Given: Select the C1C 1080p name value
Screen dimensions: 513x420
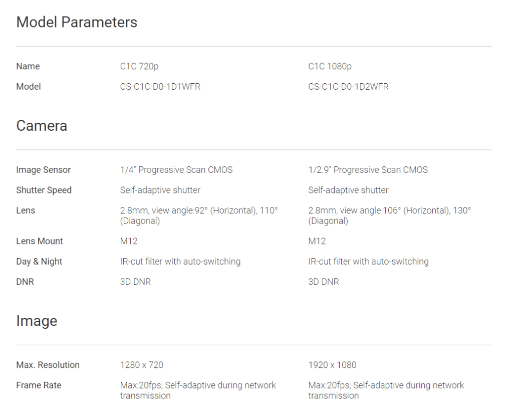Looking at the screenshot, I should [x=330, y=66].
